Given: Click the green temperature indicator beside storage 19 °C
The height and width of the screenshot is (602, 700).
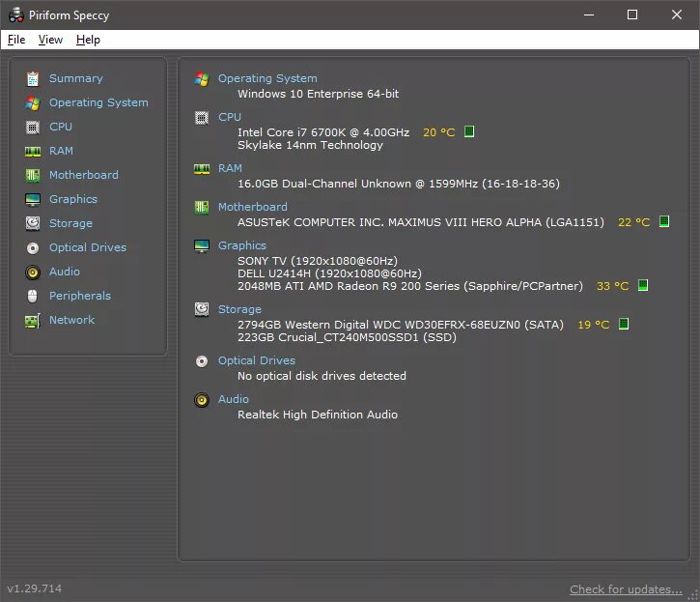Looking at the screenshot, I should pos(623,324).
